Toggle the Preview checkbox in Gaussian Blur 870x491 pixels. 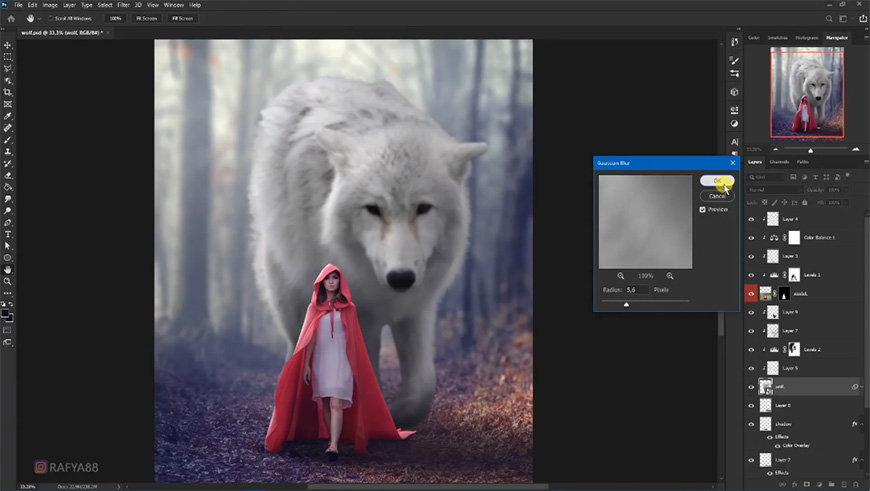coord(702,209)
